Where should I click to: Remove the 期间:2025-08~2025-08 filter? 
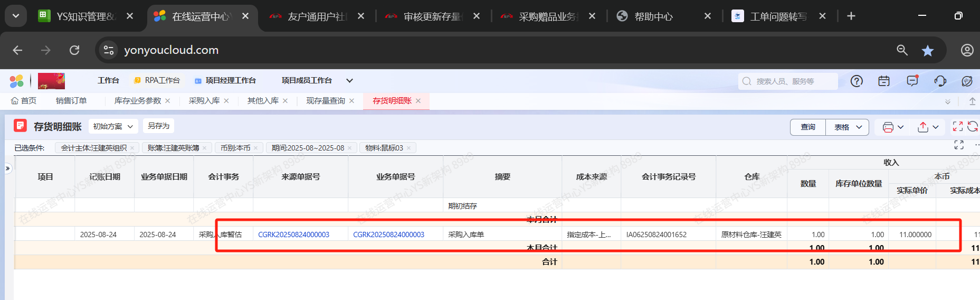click(350, 148)
